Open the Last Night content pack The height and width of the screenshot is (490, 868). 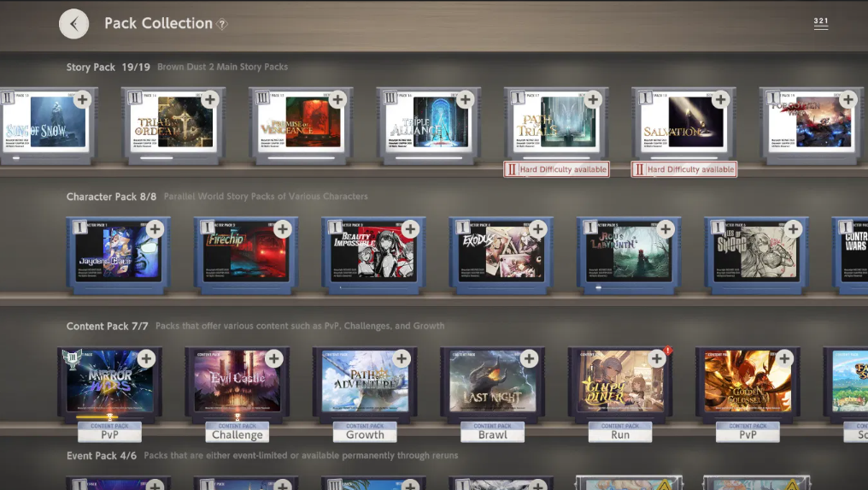pyautogui.click(x=492, y=385)
